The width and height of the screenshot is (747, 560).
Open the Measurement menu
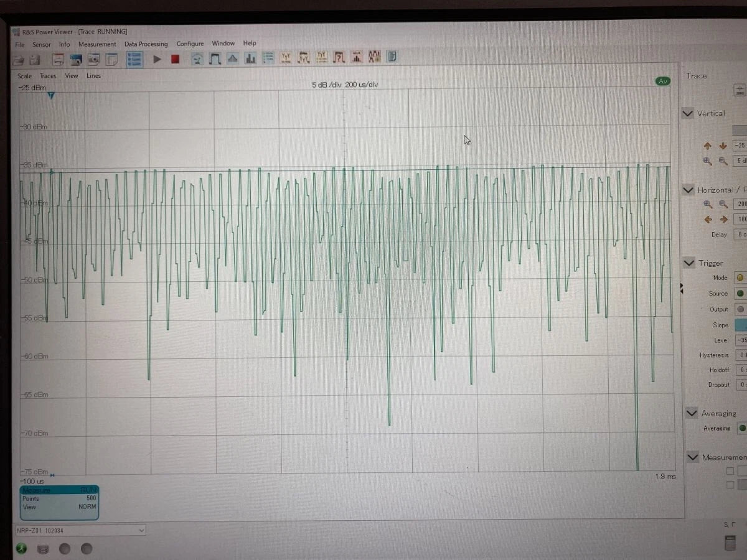[x=97, y=44]
